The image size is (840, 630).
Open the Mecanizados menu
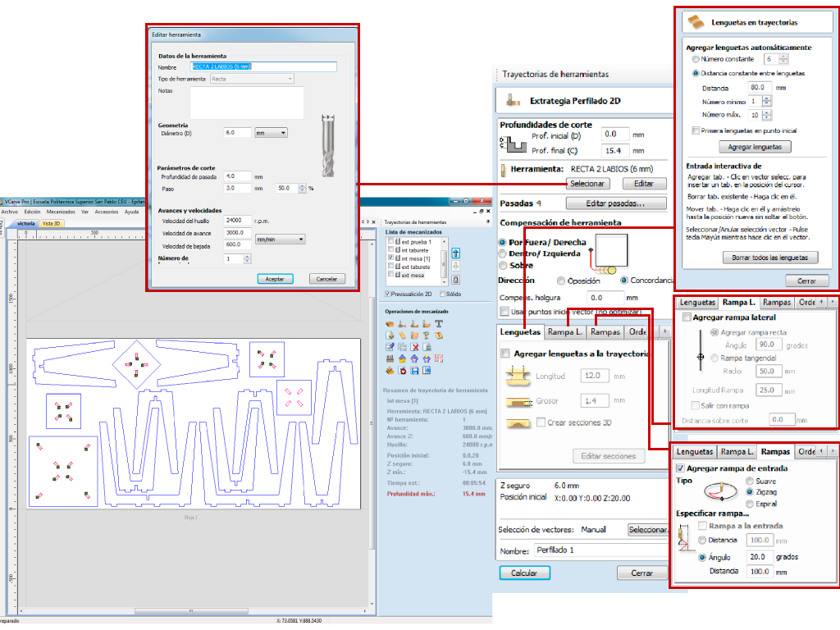61,212
